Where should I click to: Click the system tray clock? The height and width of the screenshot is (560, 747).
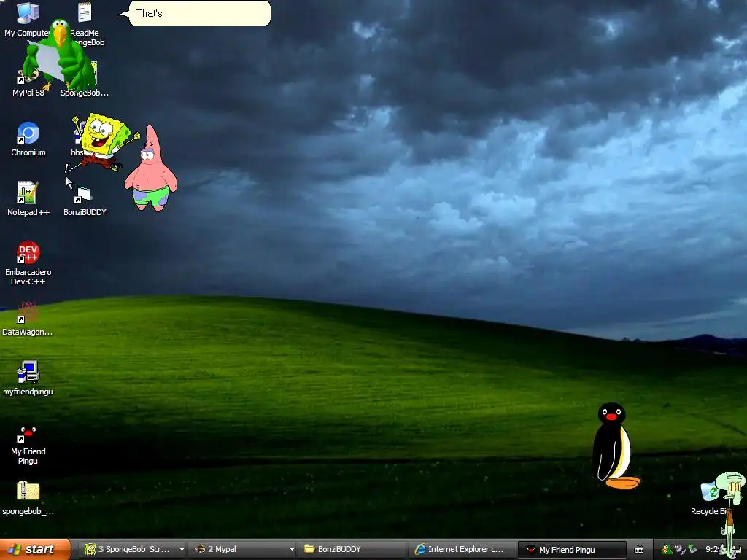(713, 550)
